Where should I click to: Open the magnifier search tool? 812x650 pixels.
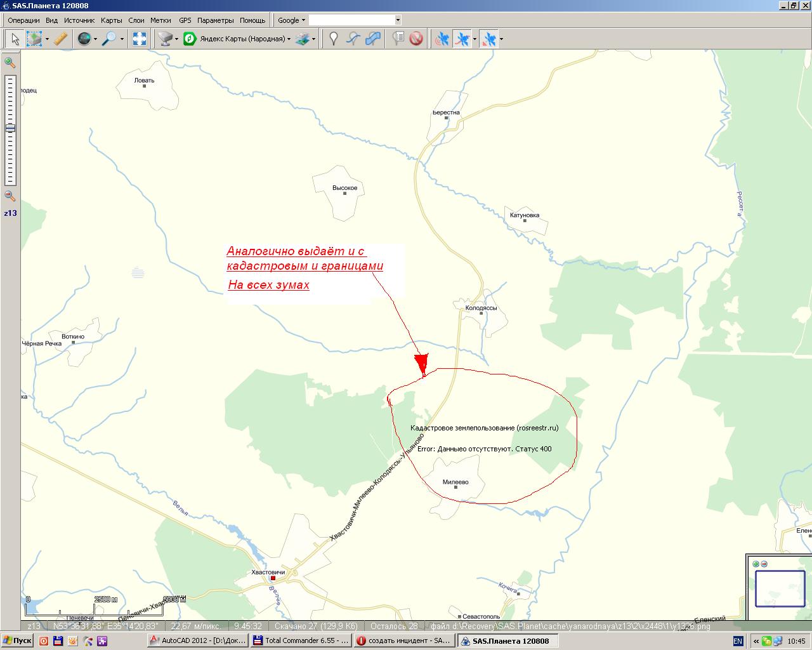click(109, 39)
